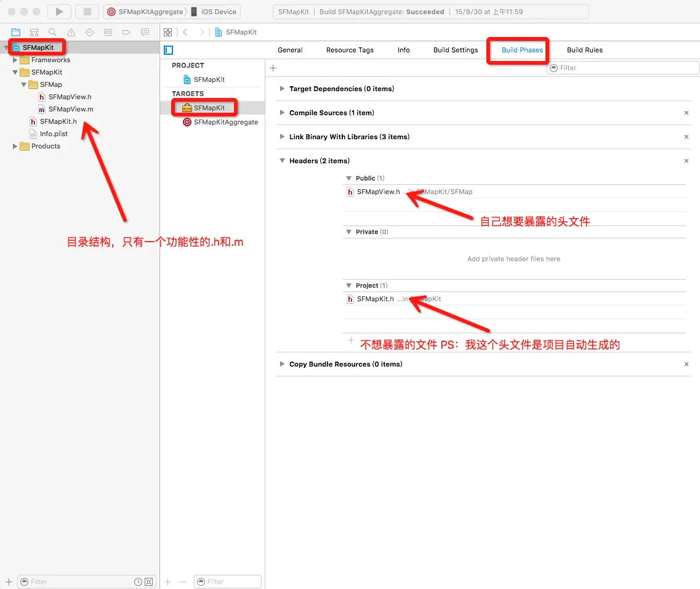
Task: Click the targets list Filter field
Action: pyautogui.click(x=228, y=582)
